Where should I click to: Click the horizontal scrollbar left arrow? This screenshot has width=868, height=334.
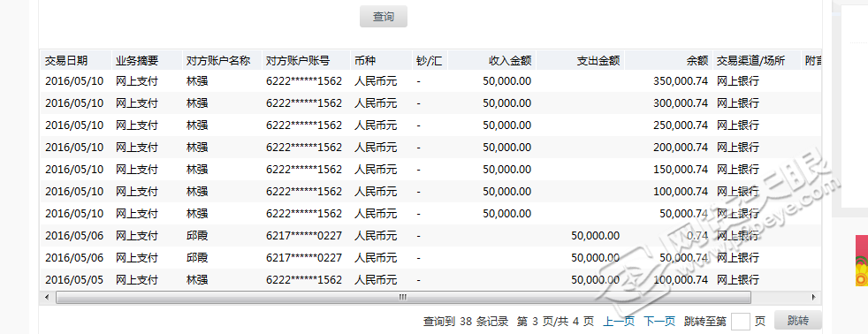(x=47, y=298)
